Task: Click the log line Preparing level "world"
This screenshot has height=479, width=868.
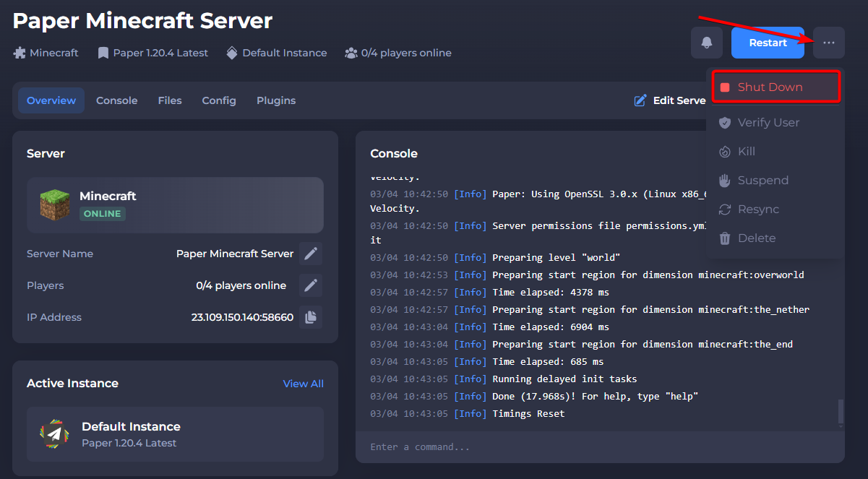Action: point(495,258)
